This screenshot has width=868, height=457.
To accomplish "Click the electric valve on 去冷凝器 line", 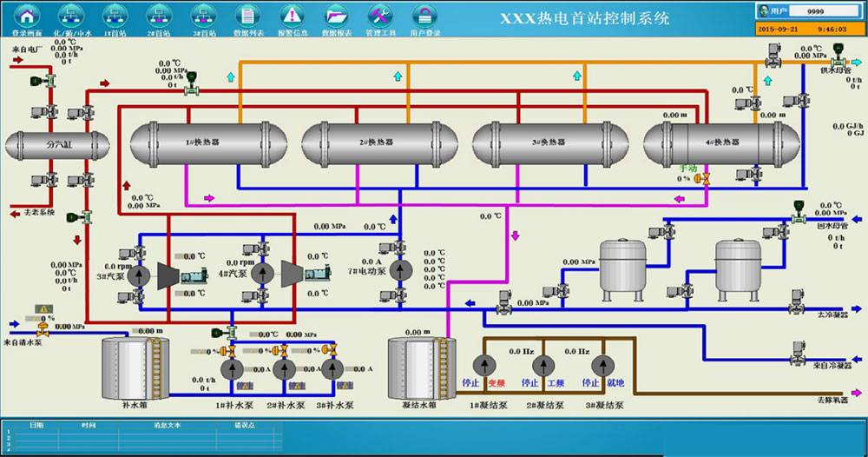I will (797, 301).
